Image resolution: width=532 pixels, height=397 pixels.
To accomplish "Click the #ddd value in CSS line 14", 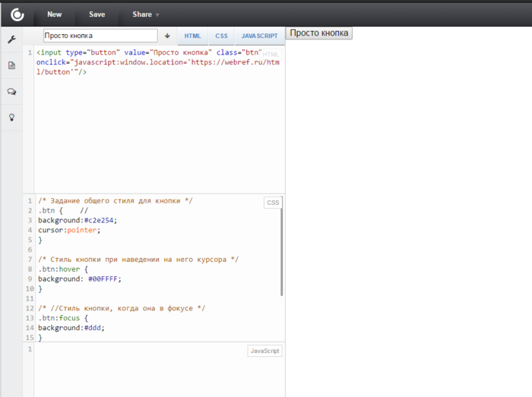I will tap(93, 328).
